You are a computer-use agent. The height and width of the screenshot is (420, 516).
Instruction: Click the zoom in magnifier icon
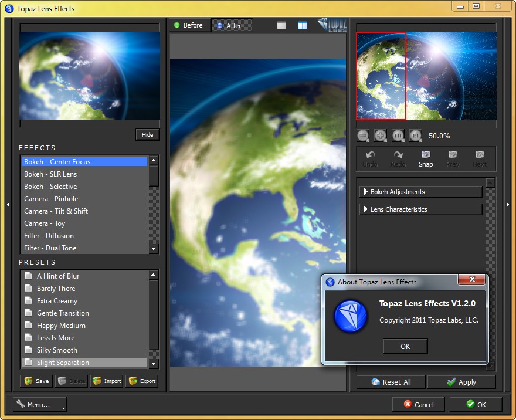(x=381, y=136)
